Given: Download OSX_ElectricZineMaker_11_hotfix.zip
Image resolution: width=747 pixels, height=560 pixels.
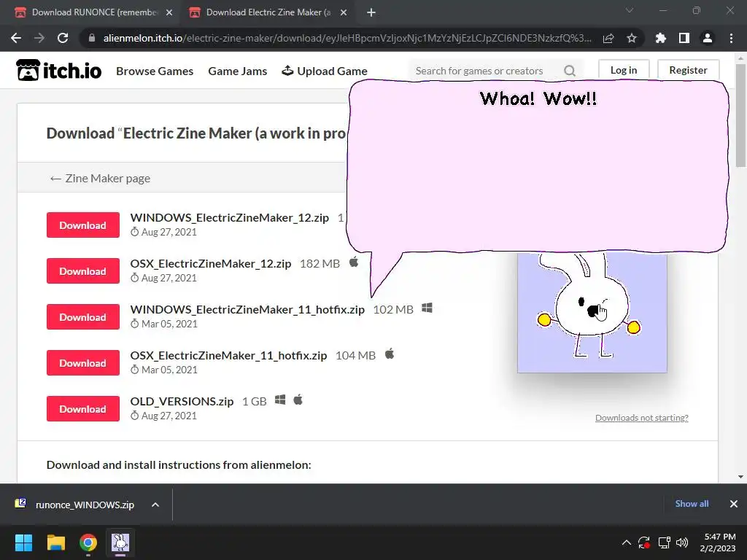Looking at the screenshot, I should (x=83, y=363).
